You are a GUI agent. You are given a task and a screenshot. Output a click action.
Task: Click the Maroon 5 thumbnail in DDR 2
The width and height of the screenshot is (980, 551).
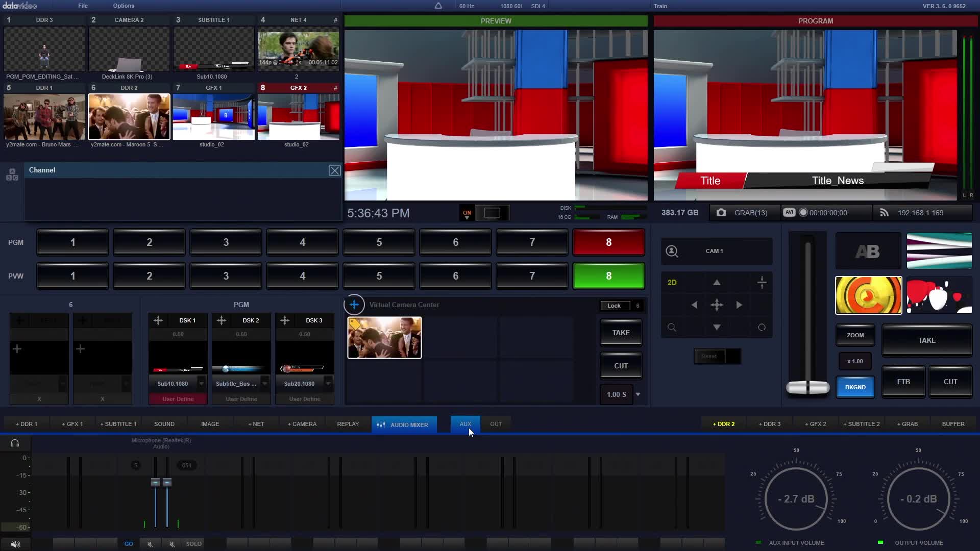129,117
